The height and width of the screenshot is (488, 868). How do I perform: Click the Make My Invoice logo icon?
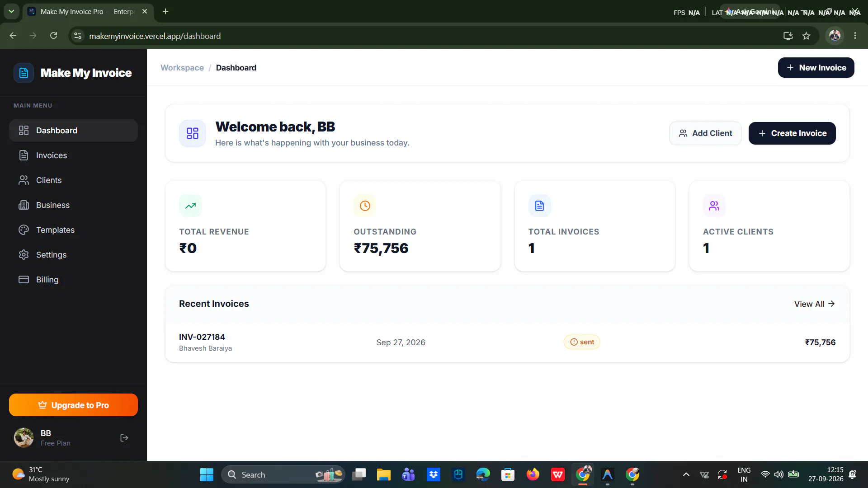[24, 73]
